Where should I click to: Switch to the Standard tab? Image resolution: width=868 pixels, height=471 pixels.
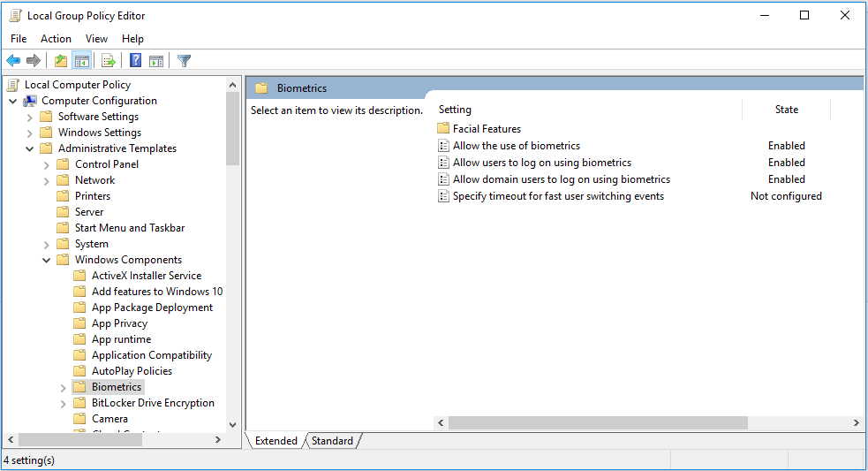pos(332,441)
